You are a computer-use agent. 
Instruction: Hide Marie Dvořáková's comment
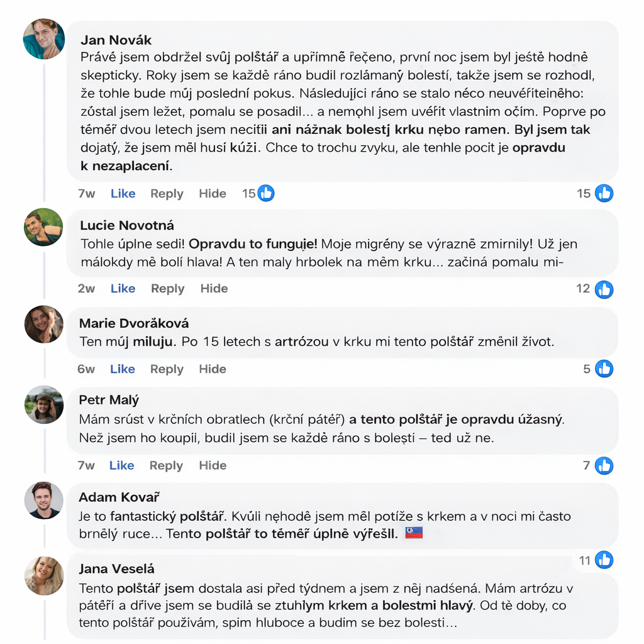click(213, 369)
